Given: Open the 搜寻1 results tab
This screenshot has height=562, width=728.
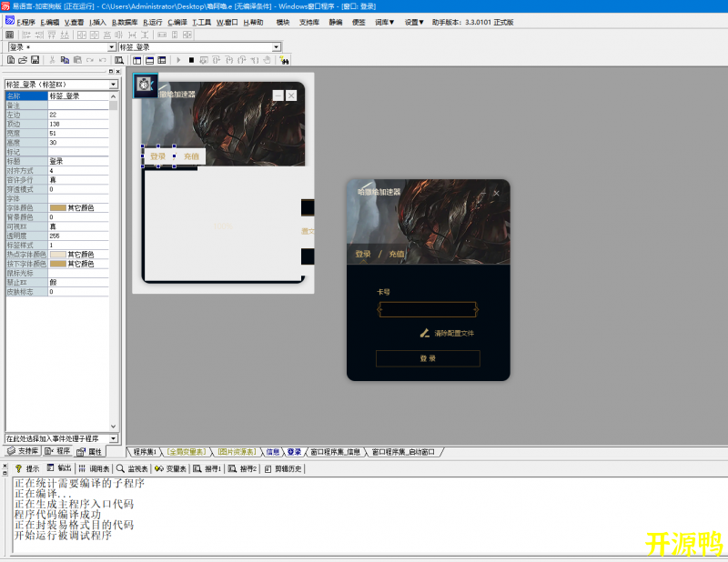Looking at the screenshot, I should point(207,468).
